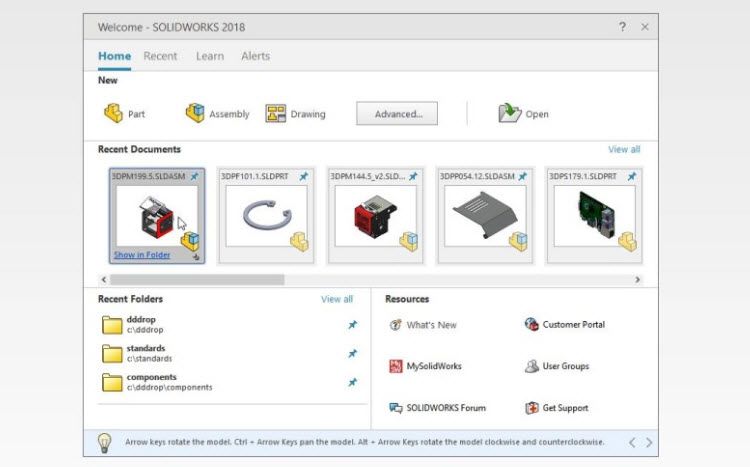Create a new Drawing document
750x467 pixels.
[295, 113]
